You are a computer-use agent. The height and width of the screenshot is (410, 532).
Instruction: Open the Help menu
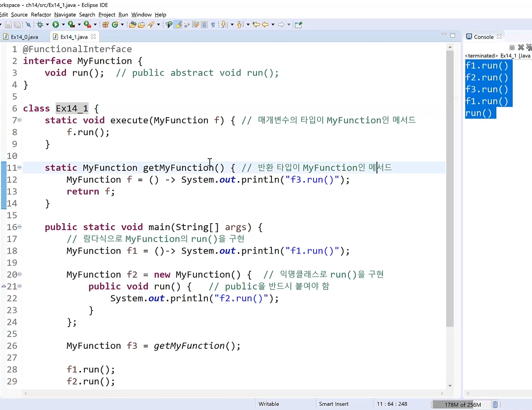pyautogui.click(x=160, y=14)
